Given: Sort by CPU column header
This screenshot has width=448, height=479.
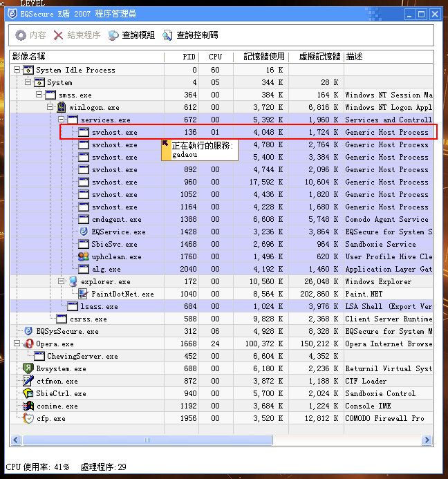Looking at the screenshot, I should click(x=216, y=57).
